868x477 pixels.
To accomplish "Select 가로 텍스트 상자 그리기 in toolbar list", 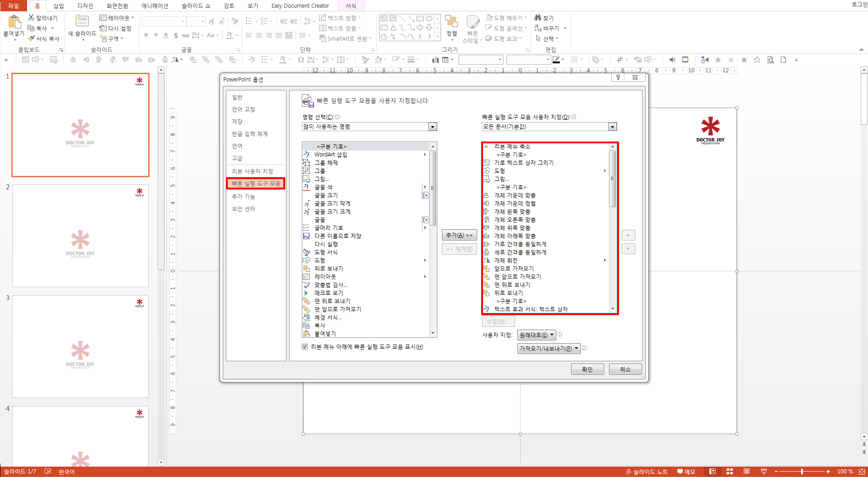I will pos(546,163).
